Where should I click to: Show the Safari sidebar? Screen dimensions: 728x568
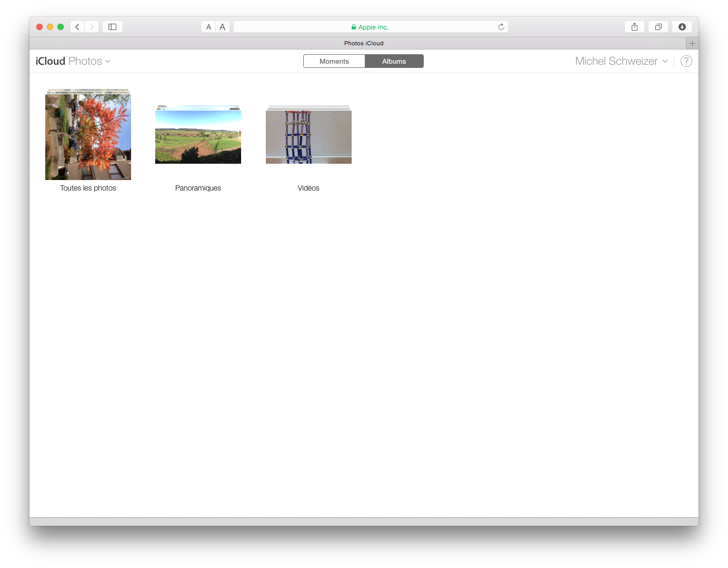(112, 27)
